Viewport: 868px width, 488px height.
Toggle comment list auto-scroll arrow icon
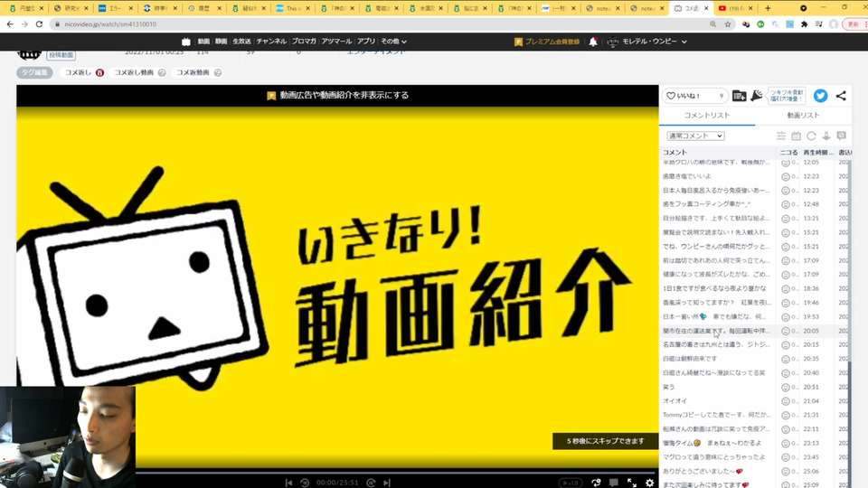coord(826,136)
